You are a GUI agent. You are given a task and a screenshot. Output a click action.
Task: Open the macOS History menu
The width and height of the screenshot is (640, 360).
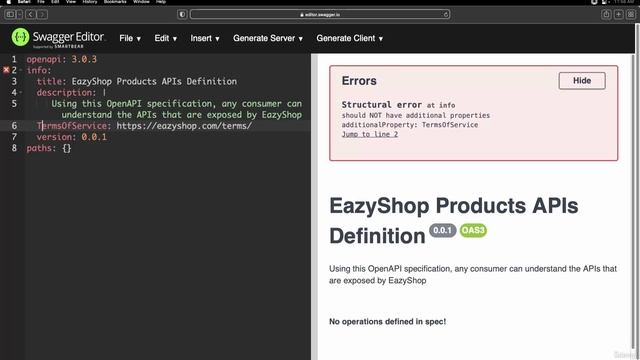tap(89, 2)
